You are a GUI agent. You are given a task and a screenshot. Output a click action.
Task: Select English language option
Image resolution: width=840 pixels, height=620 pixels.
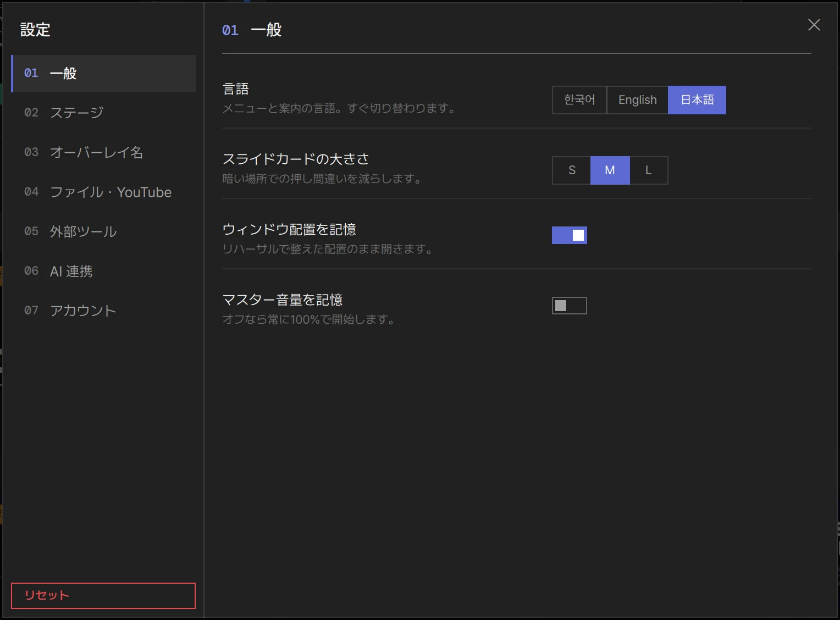pos(638,100)
